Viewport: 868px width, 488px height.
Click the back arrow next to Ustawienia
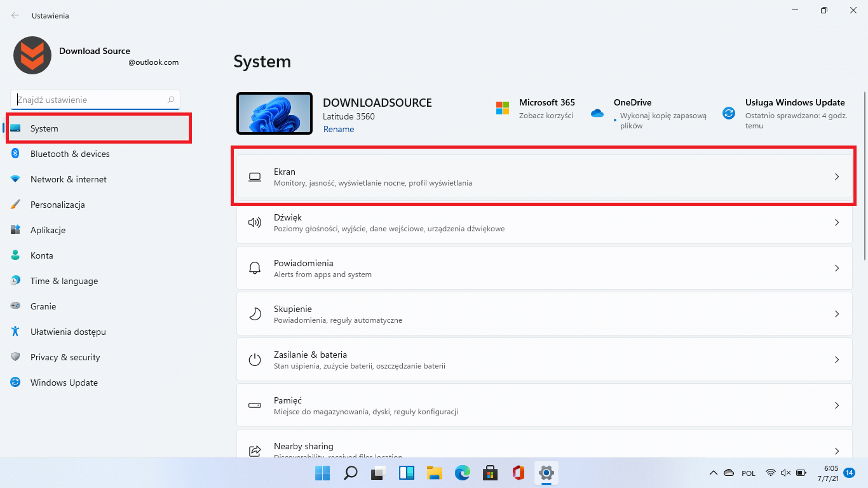click(15, 15)
